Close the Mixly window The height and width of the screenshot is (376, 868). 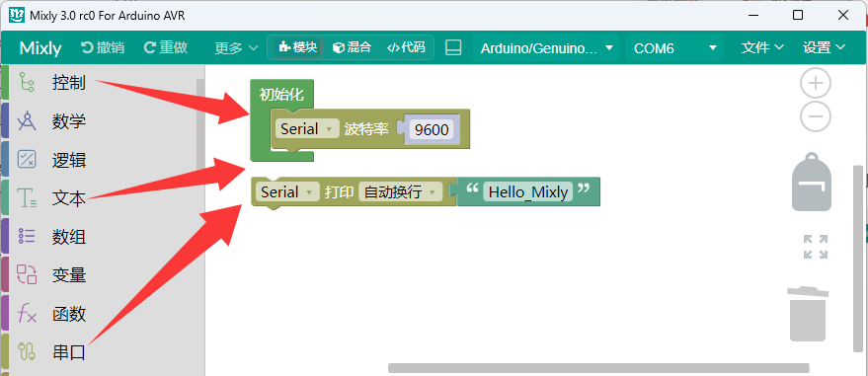[x=843, y=16]
